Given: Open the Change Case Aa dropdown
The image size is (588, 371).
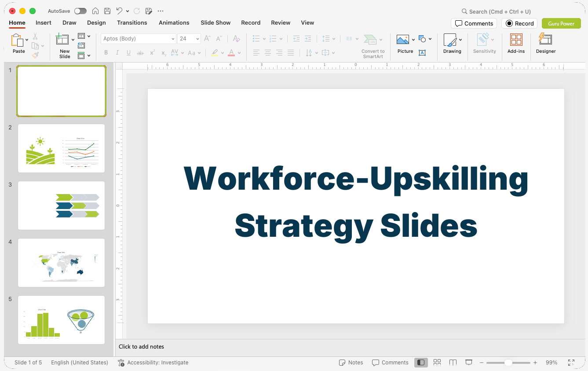Looking at the screenshot, I should click(x=194, y=53).
